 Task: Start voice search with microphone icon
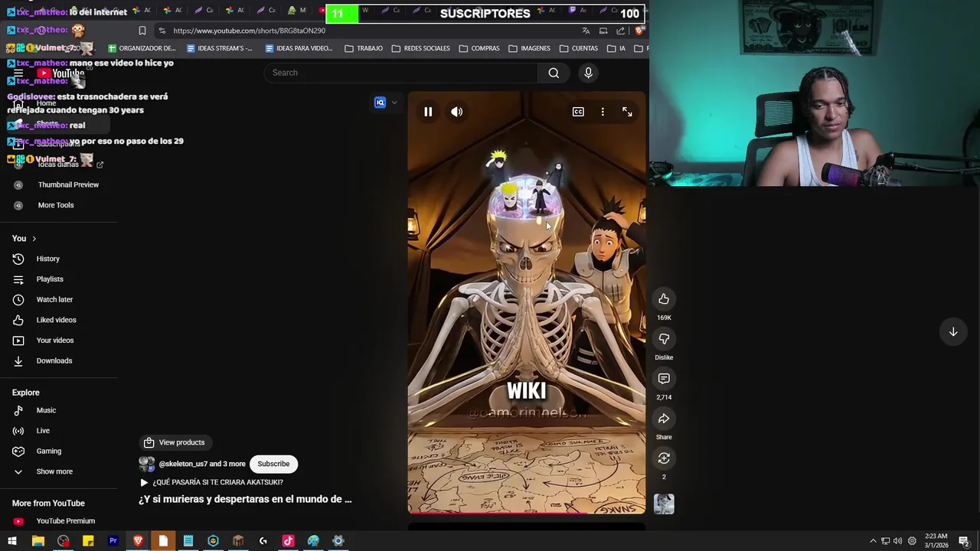588,73
